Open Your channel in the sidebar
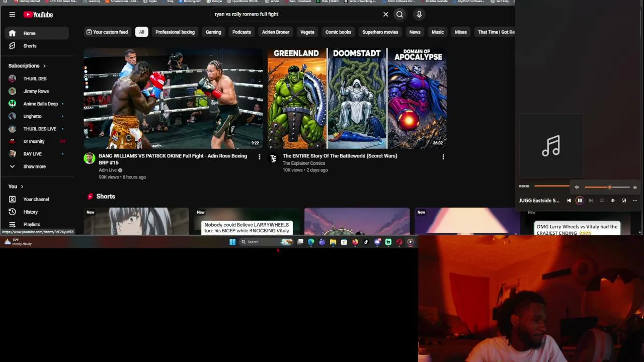644x362 pixels. (x=37, y=199)
